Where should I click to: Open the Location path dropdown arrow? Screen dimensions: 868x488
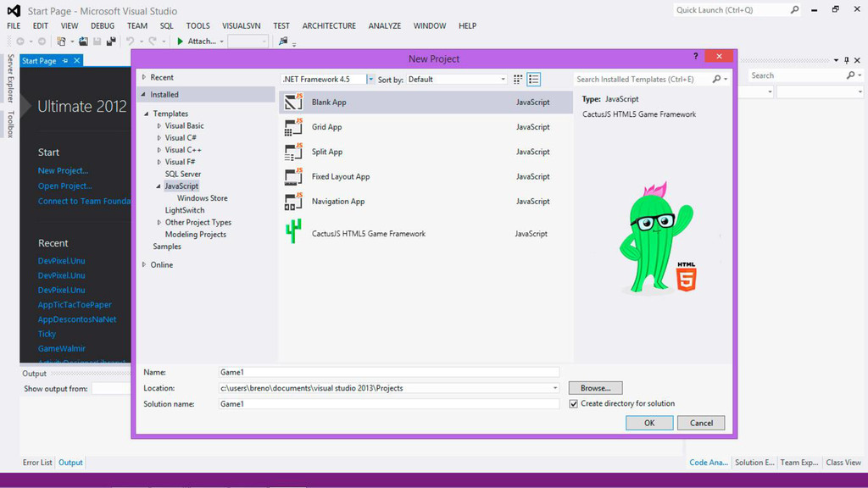tap(554, 388)
